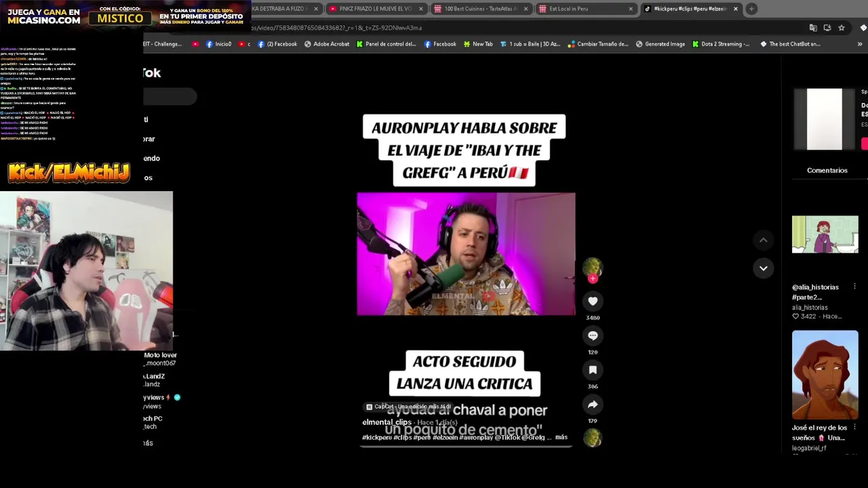Open a new browser tab with plus
Image resolution: width=868 pixels, height=488 pixels.
751,9
